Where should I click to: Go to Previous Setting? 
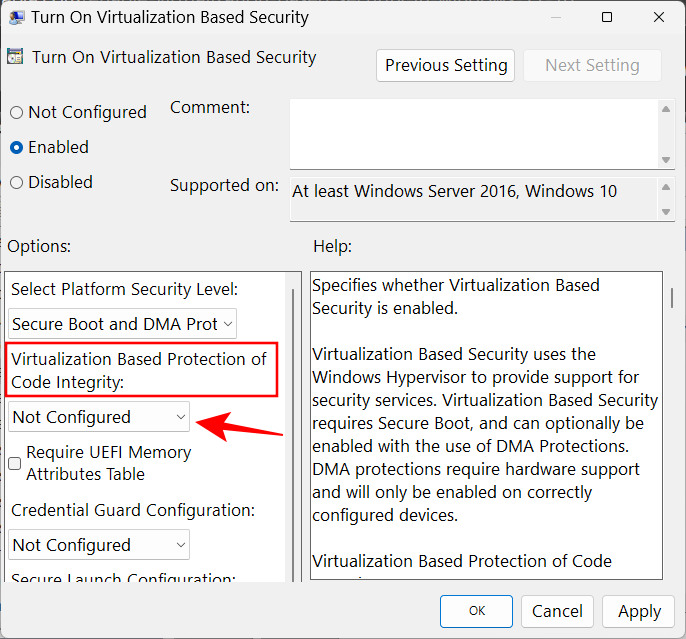[x=446, y=65]
